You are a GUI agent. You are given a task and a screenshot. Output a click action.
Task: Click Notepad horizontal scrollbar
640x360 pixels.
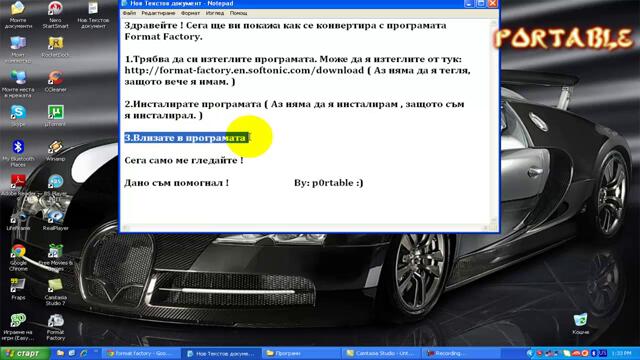point(306,228)
